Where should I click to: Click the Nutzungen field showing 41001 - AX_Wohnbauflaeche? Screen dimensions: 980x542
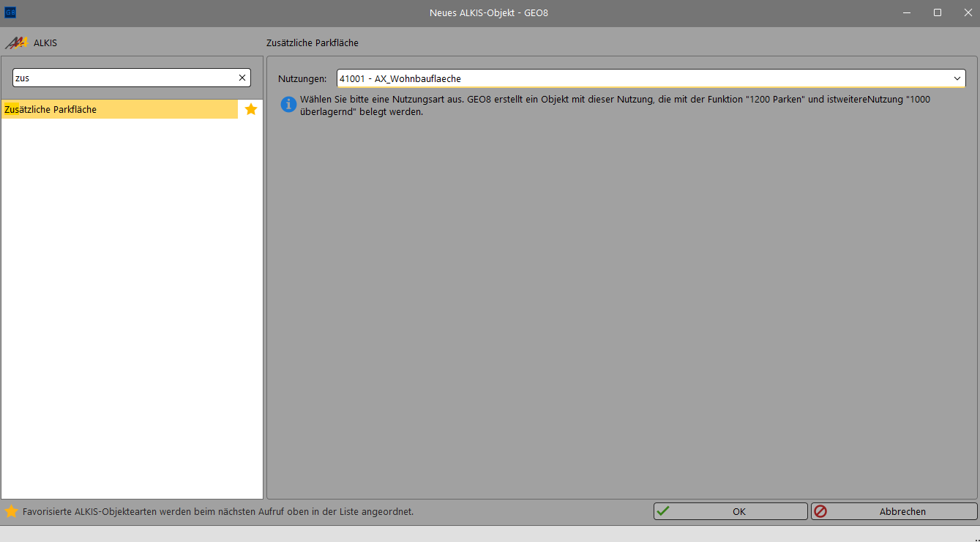pyautogui.click(x=651, y=78)
